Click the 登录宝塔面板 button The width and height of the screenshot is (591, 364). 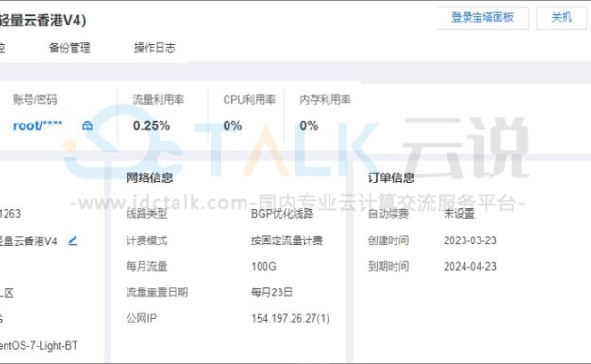482,17
